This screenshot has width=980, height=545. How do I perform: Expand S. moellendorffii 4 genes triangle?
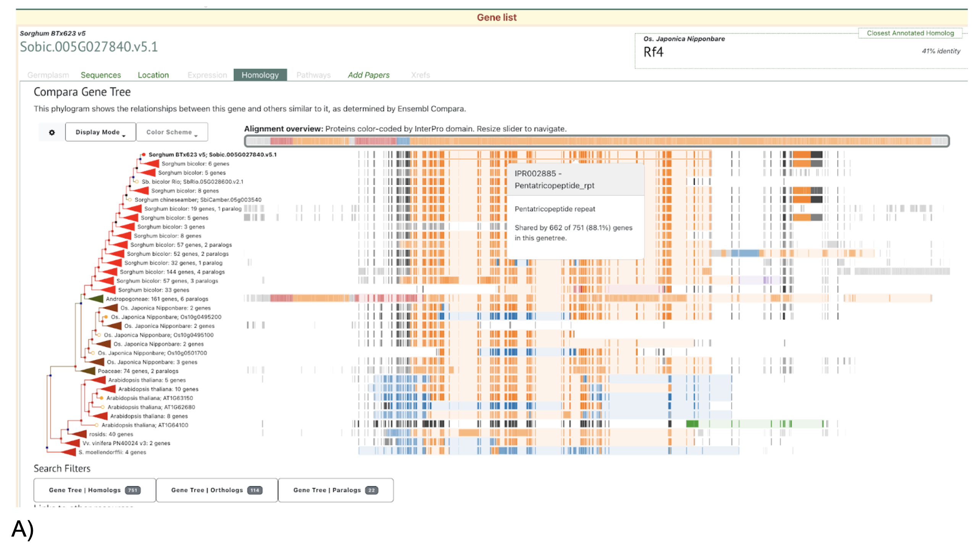click(69, 453)
